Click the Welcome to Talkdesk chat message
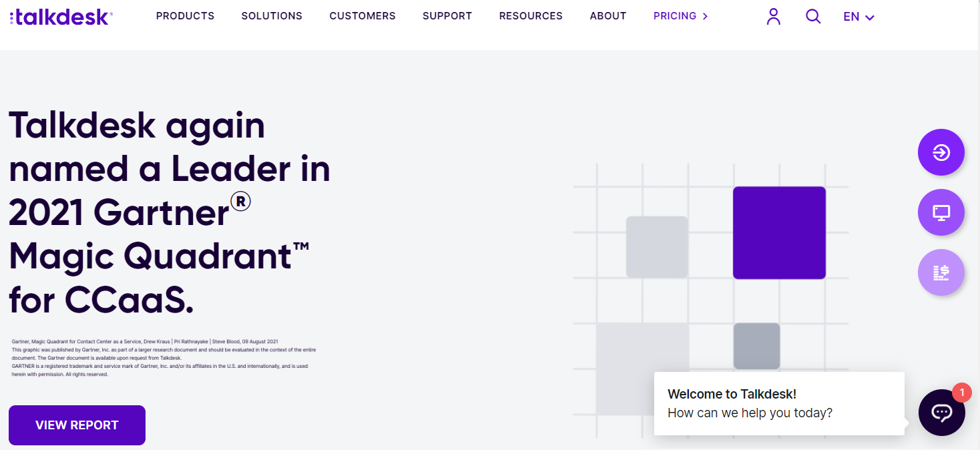 coord(779,404)
